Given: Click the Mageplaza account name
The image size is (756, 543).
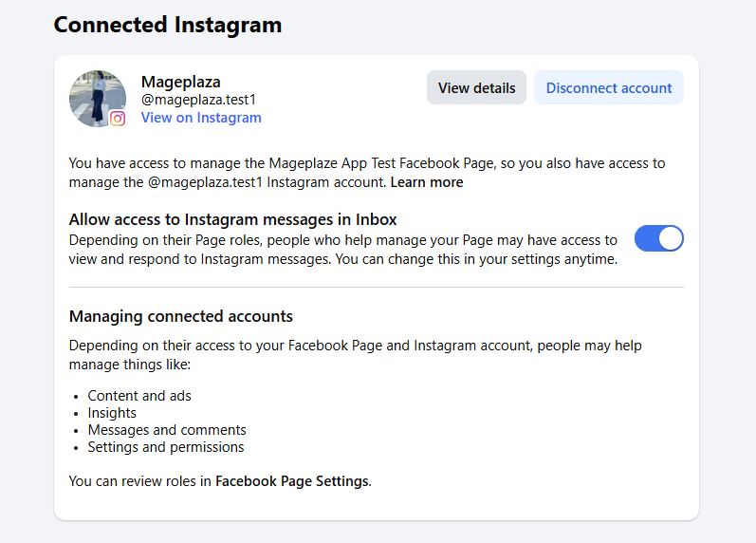Looking at the screenshot, I should (x=181, y=82).
